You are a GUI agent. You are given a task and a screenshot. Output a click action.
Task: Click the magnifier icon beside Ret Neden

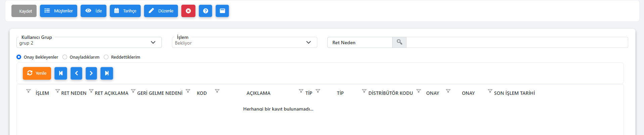(x=399, y=42)
